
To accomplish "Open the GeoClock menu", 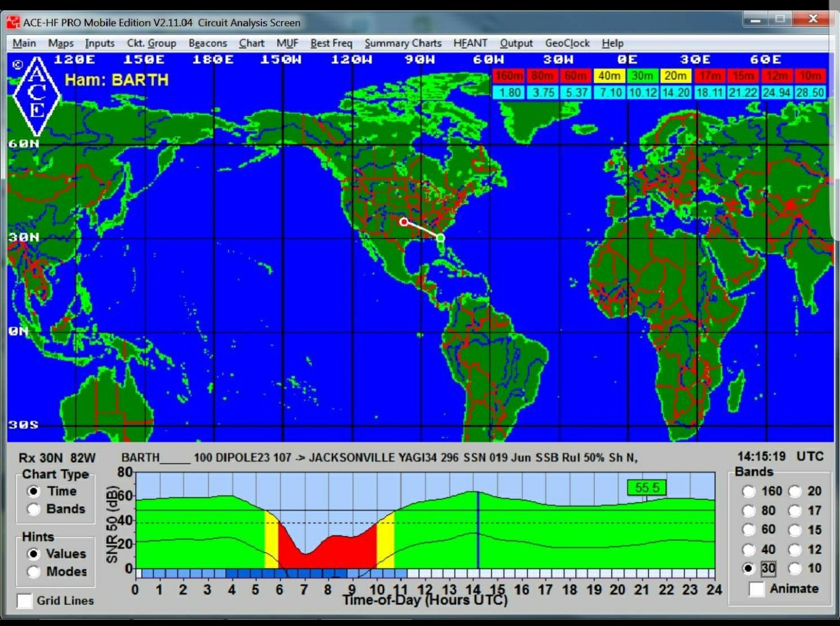I will pyautogui.click(x=568, y=43).
